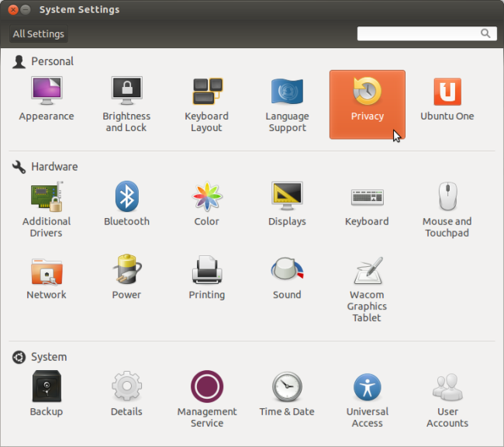Open Bluetooth settings

(126, 203)
